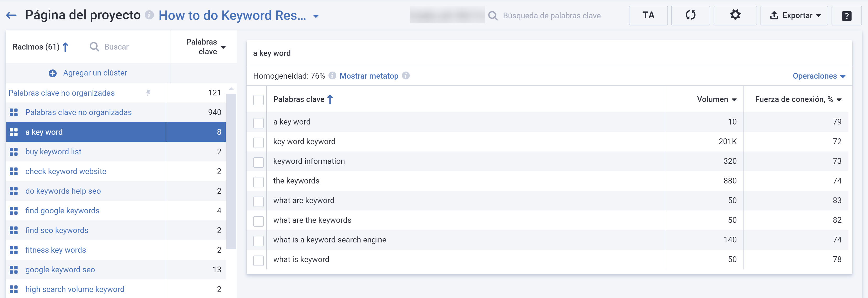Check the select-all checkbox in the keyword table

(258, 100)
